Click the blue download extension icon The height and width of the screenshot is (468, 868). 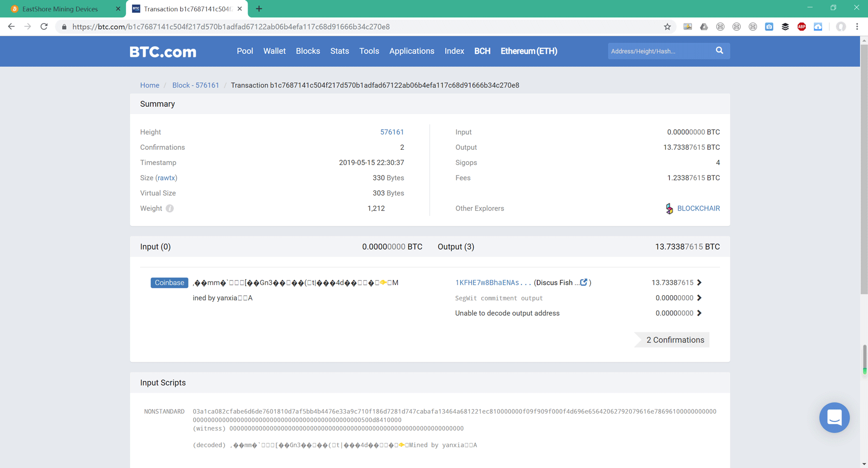[818, 27]
